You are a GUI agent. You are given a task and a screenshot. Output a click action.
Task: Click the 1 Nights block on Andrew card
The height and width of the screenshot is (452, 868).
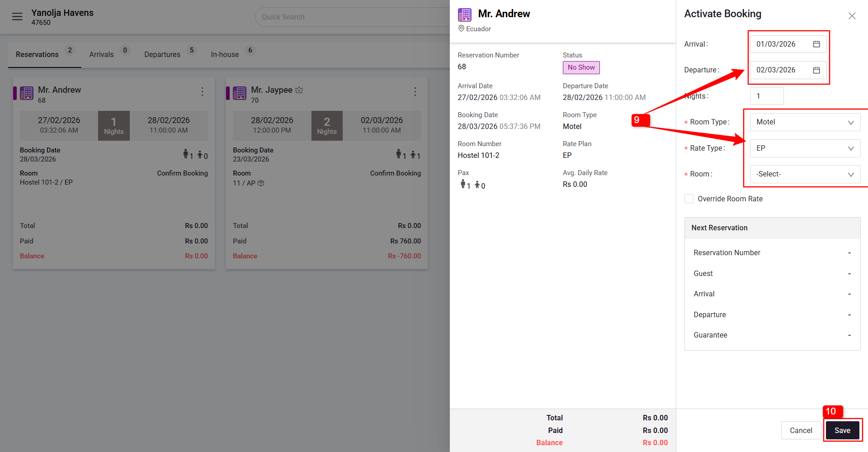click(x=114, y=126)
